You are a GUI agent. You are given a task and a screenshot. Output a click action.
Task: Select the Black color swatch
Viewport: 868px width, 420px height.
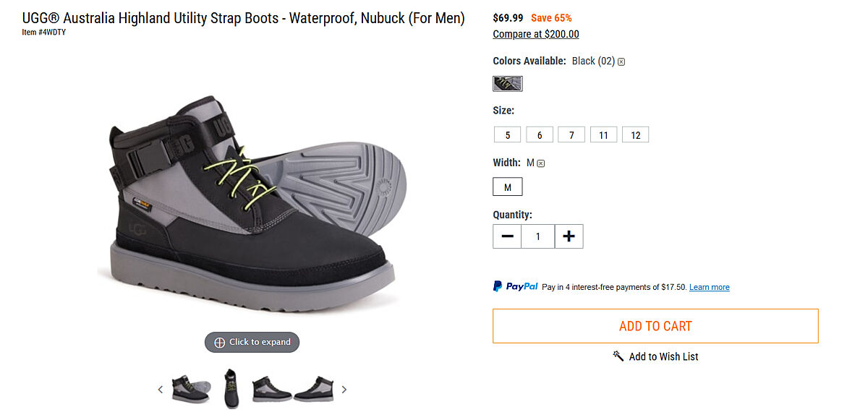(x=508, y=84)
